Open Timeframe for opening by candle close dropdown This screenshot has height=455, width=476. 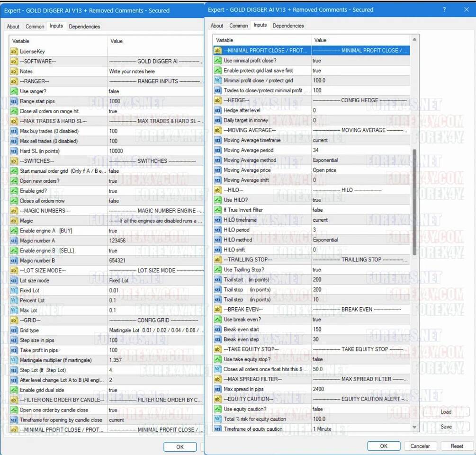[155, 420]
